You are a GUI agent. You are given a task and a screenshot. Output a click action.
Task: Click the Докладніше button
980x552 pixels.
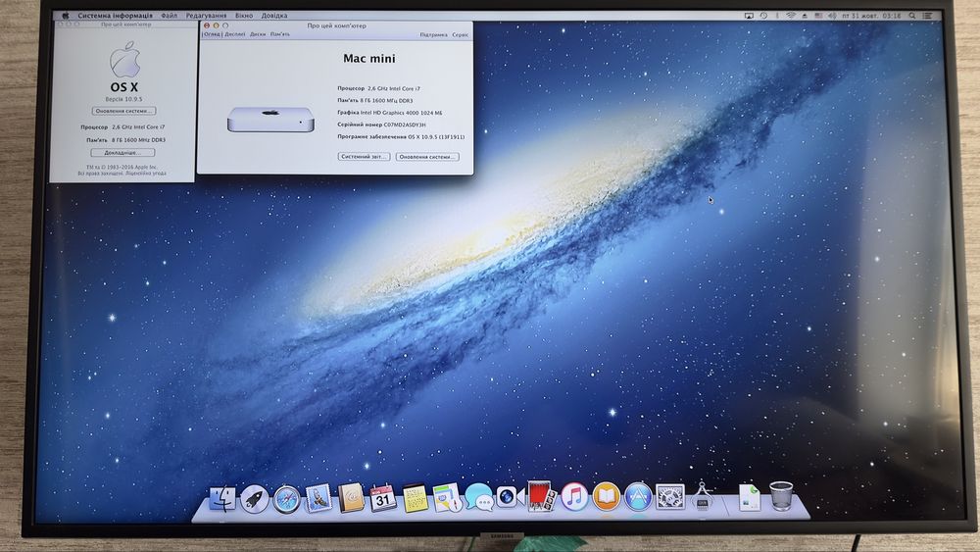tap(122, 153)
